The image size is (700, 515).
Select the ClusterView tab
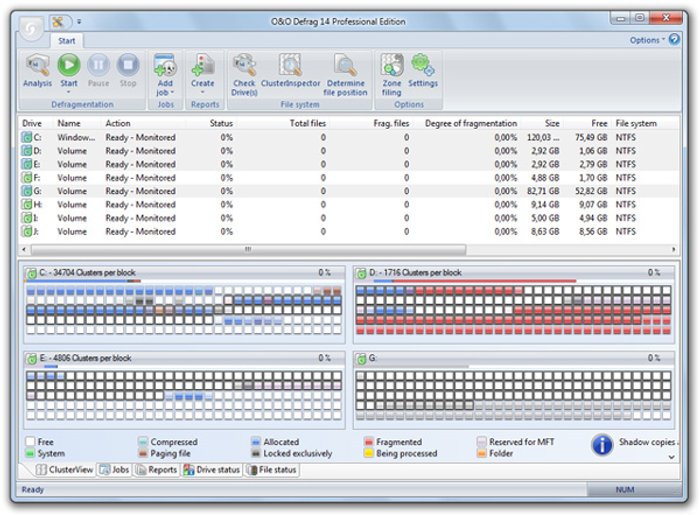tap(65, 469)
